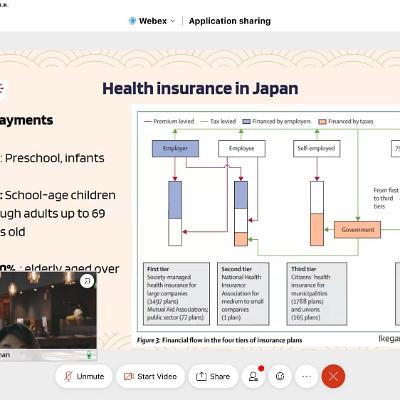Start Video with camera button
This screenshot has width=400, height=400.
[x=150, y=376]
